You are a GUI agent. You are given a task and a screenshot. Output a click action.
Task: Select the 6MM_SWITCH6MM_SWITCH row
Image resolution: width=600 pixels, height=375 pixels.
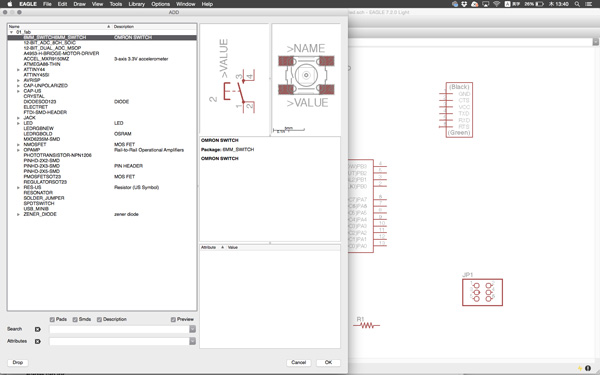tap(102, 38)
